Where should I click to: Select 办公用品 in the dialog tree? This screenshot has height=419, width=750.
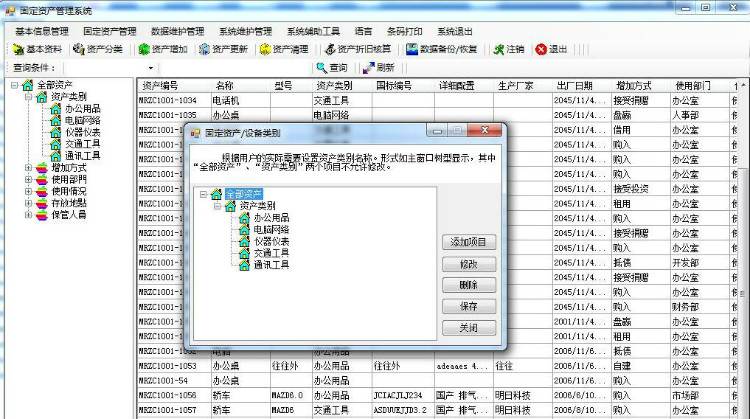click(x=271, y=218)
